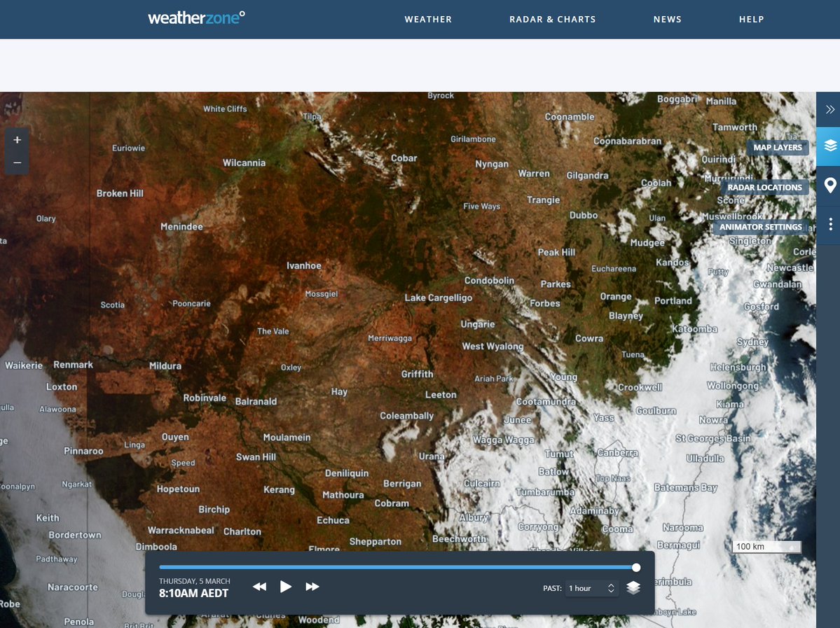Click the Coonabarabran map label
Screen dimensions: 840x628
(627, 141)
